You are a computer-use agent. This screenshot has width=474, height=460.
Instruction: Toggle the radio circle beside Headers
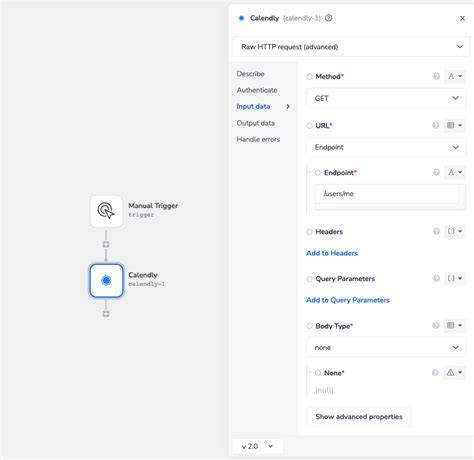coord(309,232)
